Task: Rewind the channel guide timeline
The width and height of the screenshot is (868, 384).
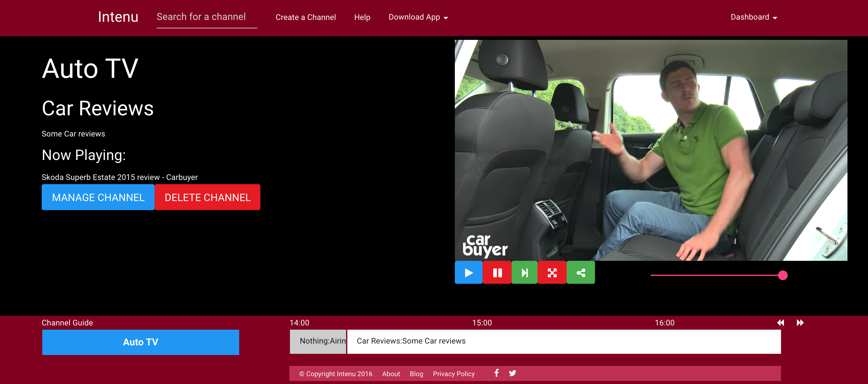Action: [780, 323]
